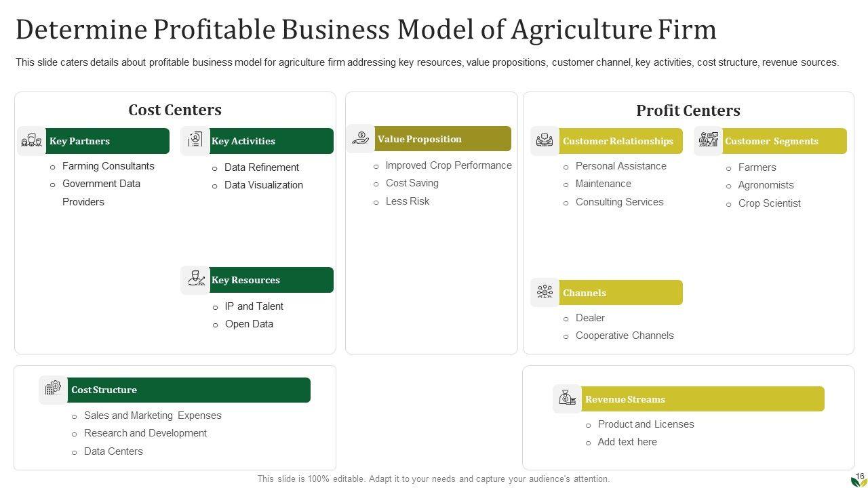This screenshot has height=488, width=868.
Task: Click the Value Proposition header bar
Action: 442,139
